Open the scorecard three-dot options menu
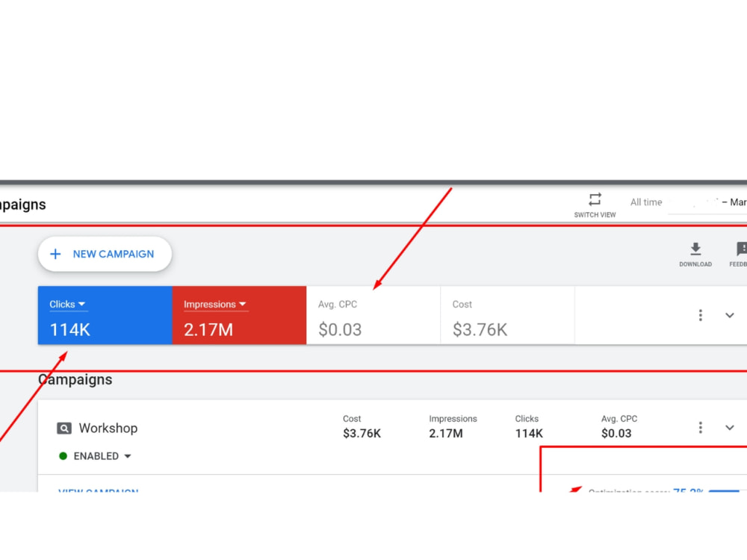747x560 pixels. tap(701, 315)
